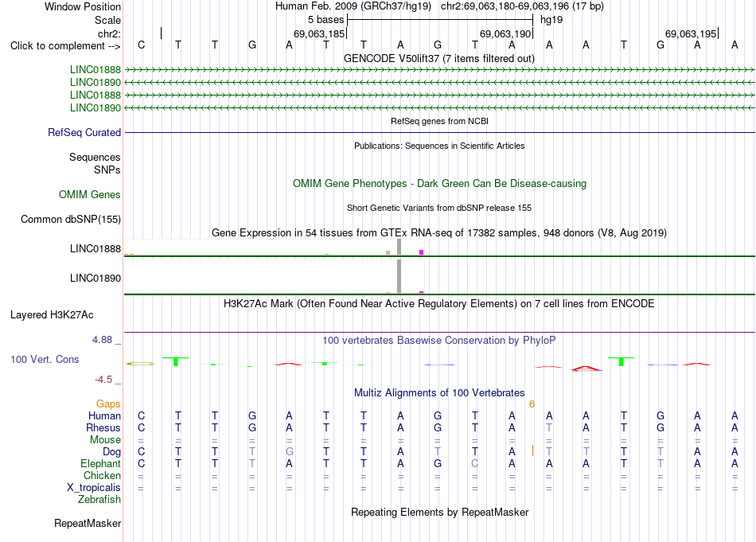Select the 'Rhesus' alignment row label
Screen dimensions: 756x542
(103, 427)
